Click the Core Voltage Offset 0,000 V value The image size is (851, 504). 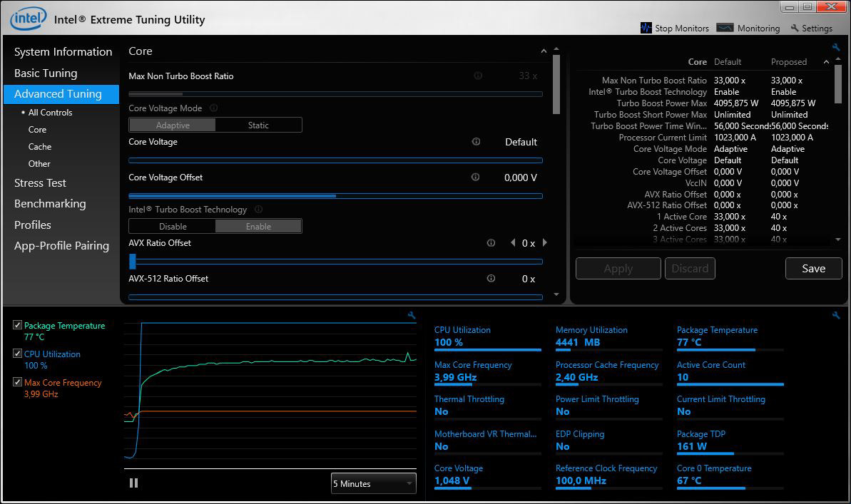coord(521,178)
